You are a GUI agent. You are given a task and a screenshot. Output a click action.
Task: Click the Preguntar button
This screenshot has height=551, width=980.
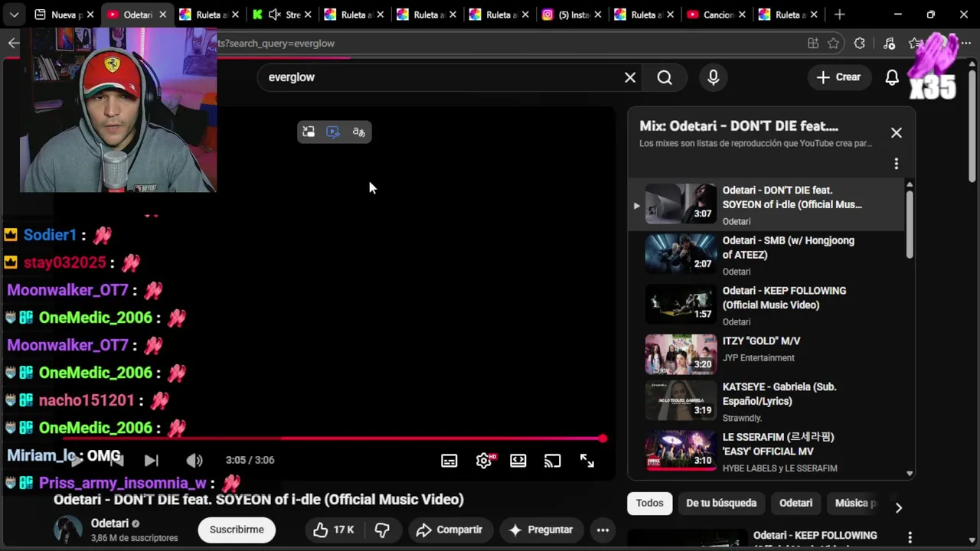[541, 530]
